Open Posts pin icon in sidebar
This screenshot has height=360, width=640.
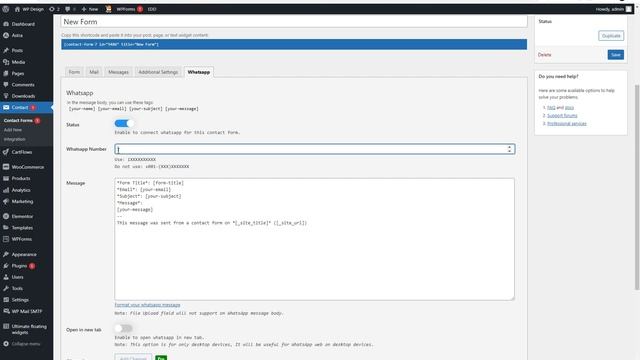tap(6, 50)
